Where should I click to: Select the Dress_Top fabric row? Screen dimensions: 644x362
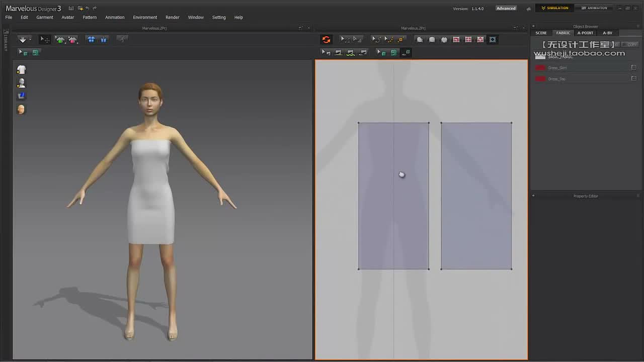(x=586, y=79)
